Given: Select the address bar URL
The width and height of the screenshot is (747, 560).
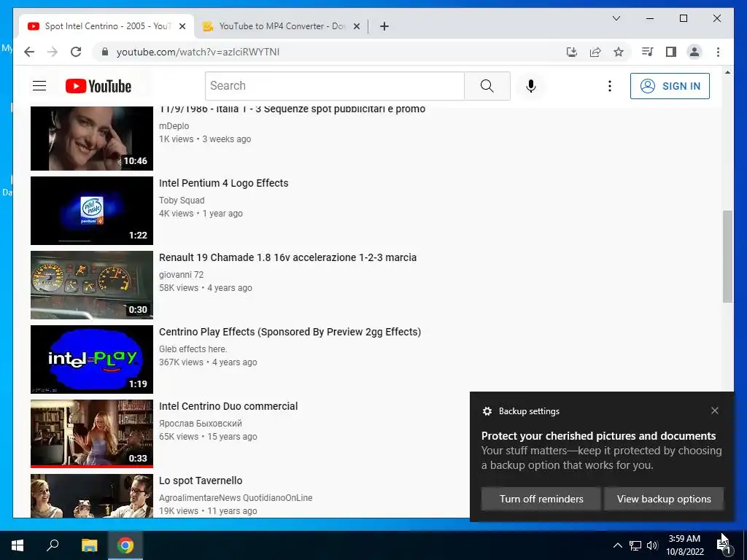Looking at the screenshot, I should click(x=198, y=52).
